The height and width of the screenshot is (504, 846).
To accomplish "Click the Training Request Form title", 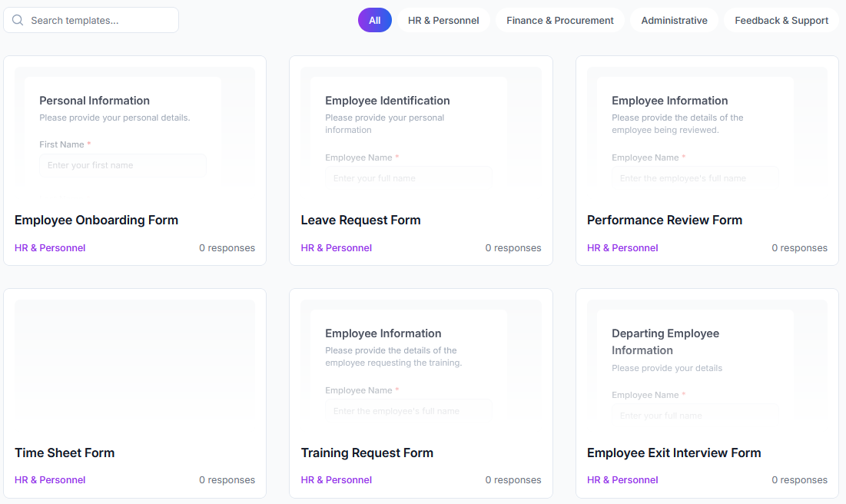I will pos(367,453).
